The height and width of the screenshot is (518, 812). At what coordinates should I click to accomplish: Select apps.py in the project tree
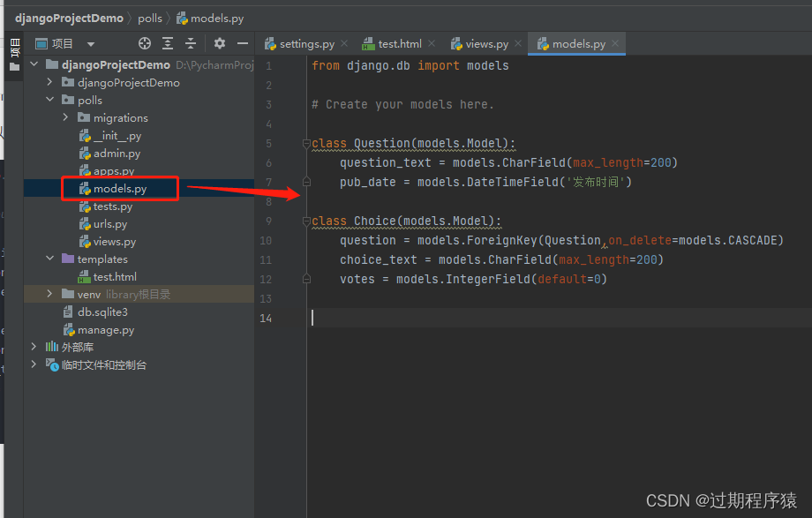[x=114, y=171]
